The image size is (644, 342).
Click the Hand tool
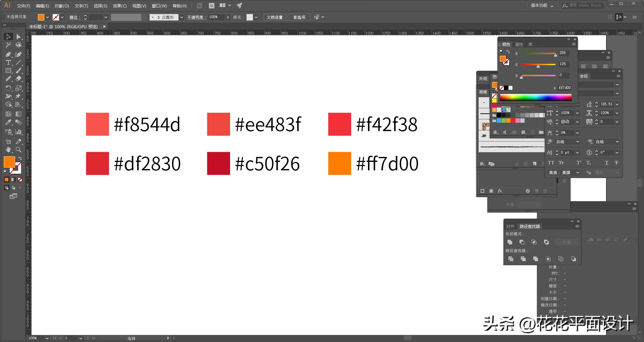pos(8,150)
